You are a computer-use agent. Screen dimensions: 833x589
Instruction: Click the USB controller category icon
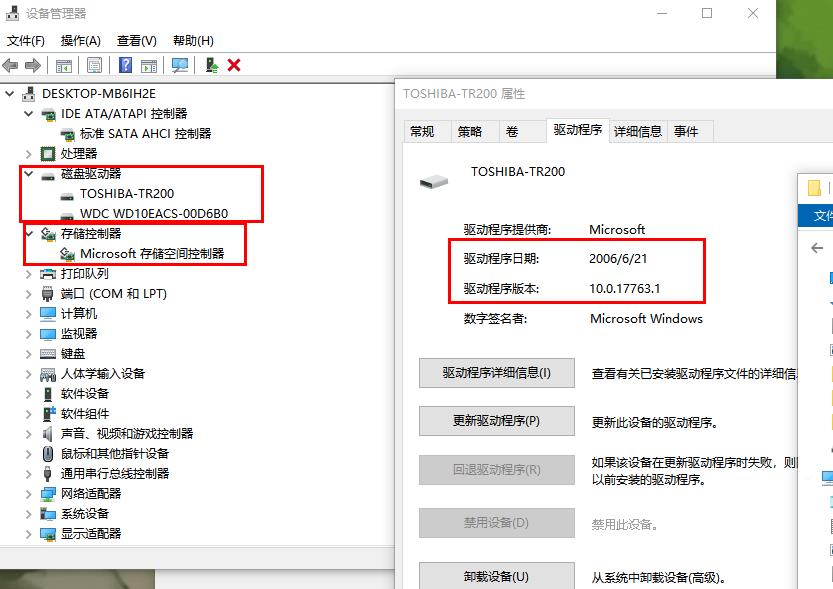point(48,474)
